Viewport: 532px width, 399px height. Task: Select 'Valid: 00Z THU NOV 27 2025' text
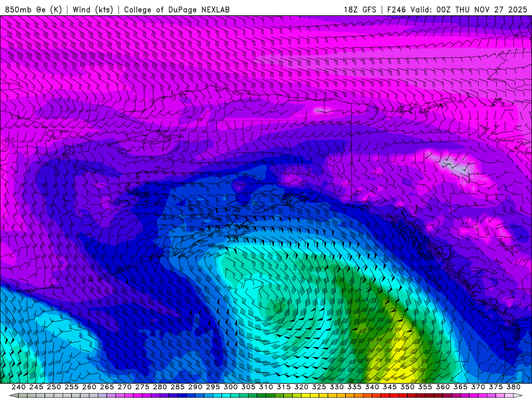(x=469, y=9)
